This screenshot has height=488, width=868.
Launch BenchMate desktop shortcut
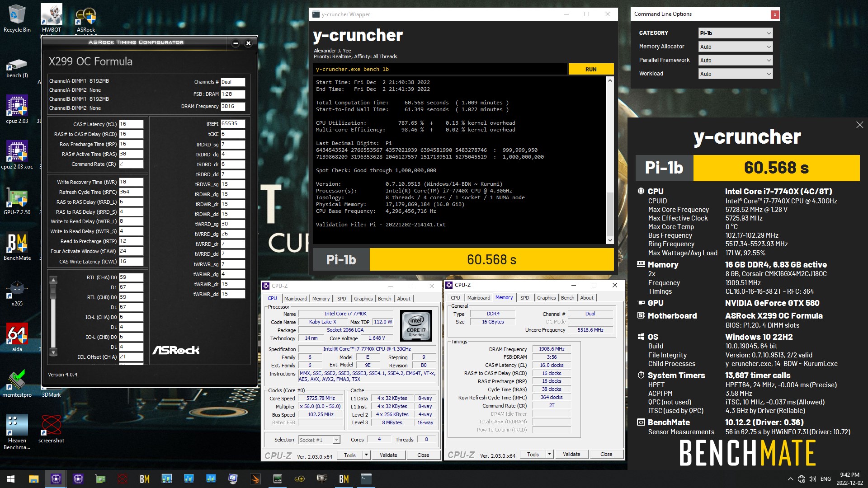pos(17,246)
